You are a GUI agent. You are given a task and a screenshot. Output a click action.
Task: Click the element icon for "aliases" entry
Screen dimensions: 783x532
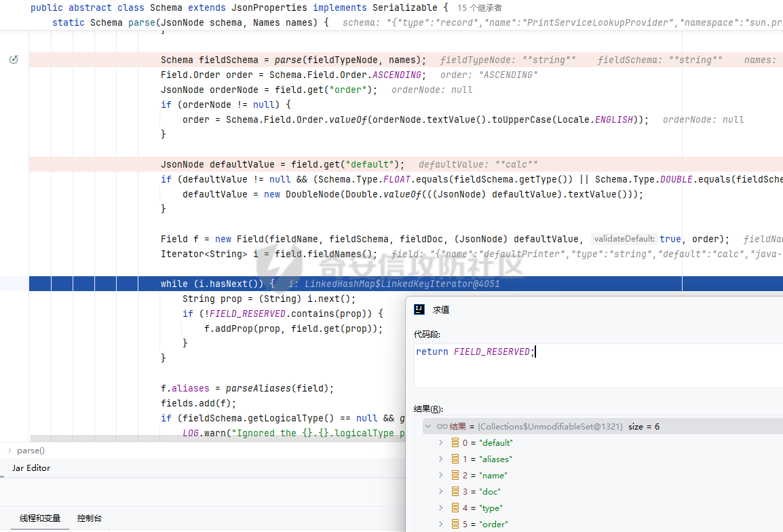[455, 459]
